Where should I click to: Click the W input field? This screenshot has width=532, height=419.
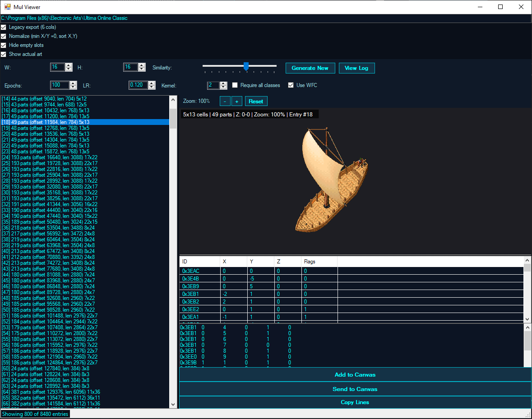[58, 67]
